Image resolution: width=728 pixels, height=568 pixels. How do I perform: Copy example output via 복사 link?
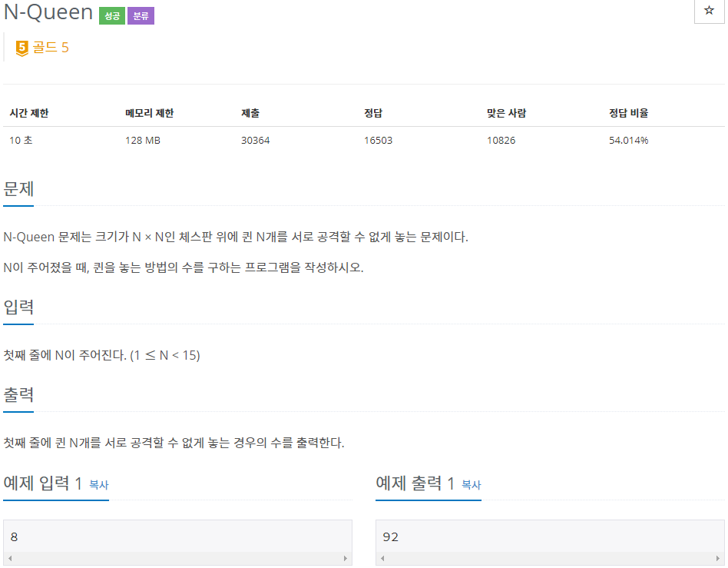coord(472,485)
